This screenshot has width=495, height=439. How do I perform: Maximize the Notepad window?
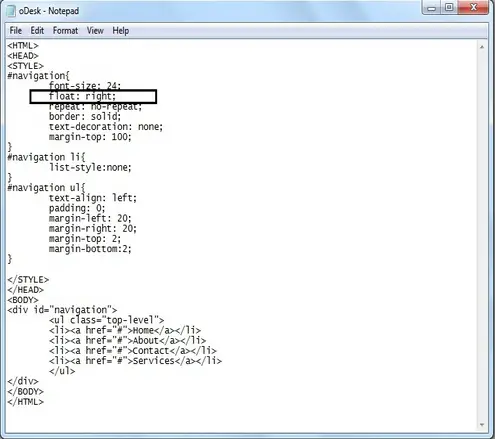pyautogui.click(x=449, y=7)
